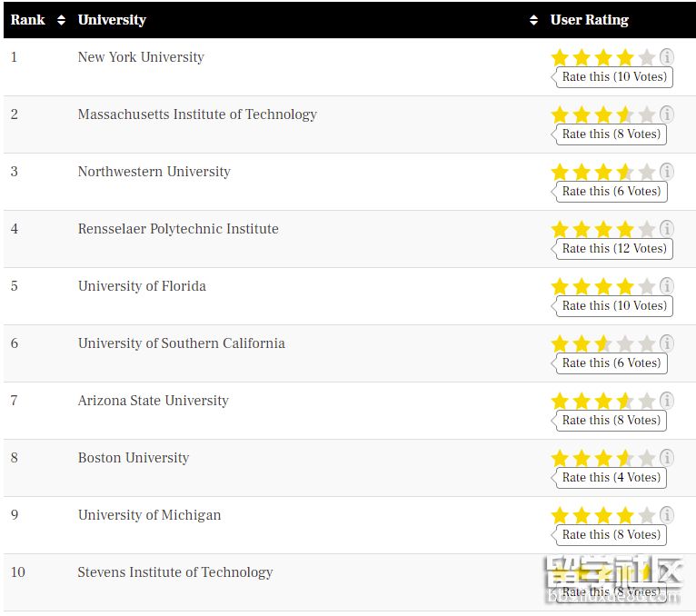Click the University column header label

point(112,19)
